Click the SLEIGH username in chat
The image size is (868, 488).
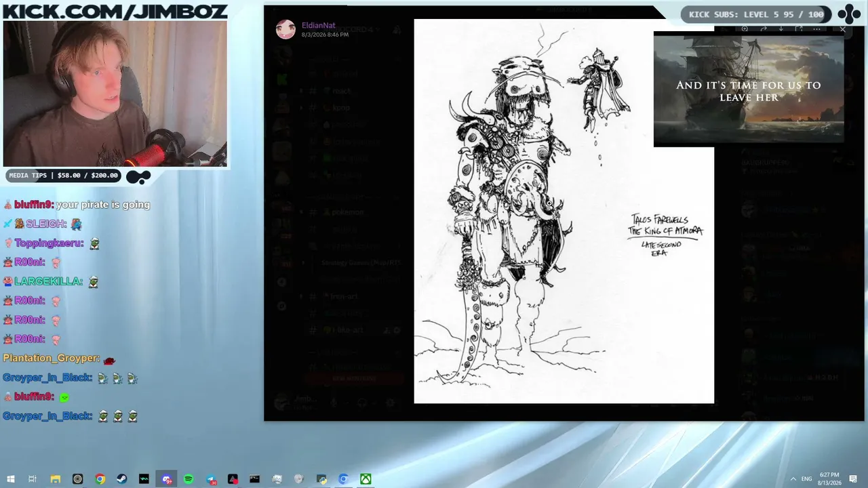click(x=46, y=224)
